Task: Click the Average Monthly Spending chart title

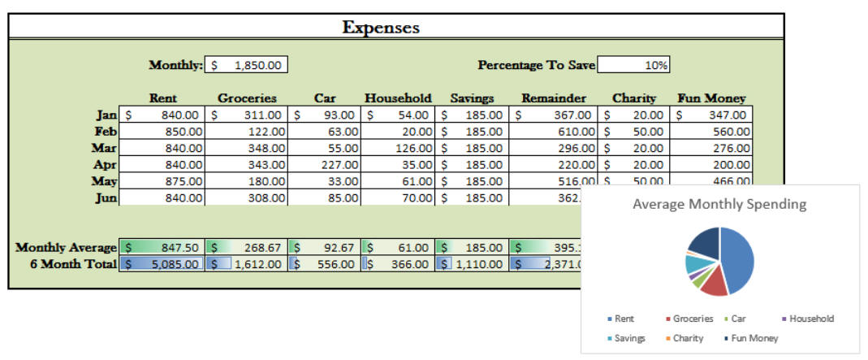Action: click(x=719, y=205)
